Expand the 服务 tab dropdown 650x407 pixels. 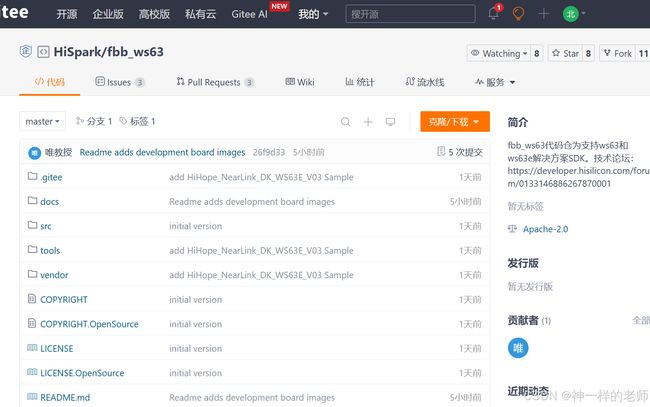pyautogui.click(x=495, y=82)
